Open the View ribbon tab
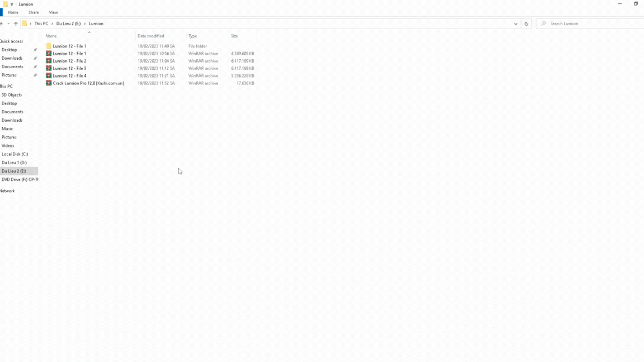The height and width of the screenshot is (362, 644). tap(54, 12)
